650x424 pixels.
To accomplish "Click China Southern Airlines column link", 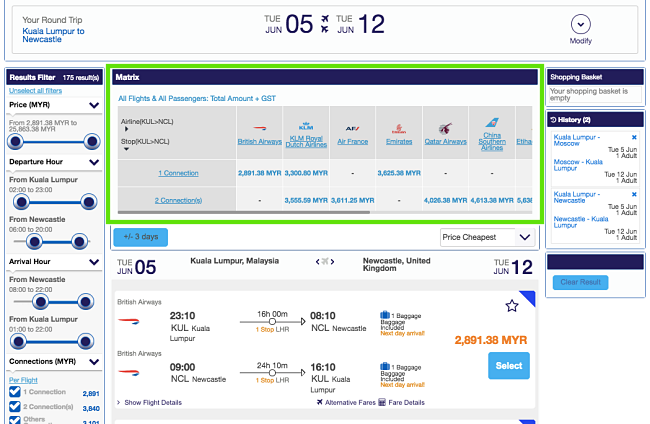I will (x=492, y=141).
